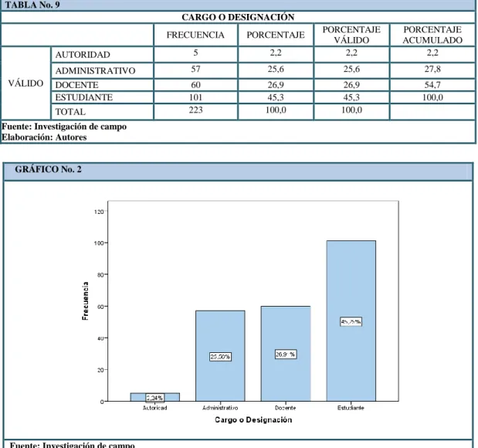Click the Autoridad bar in the chart

pos(155,397)
